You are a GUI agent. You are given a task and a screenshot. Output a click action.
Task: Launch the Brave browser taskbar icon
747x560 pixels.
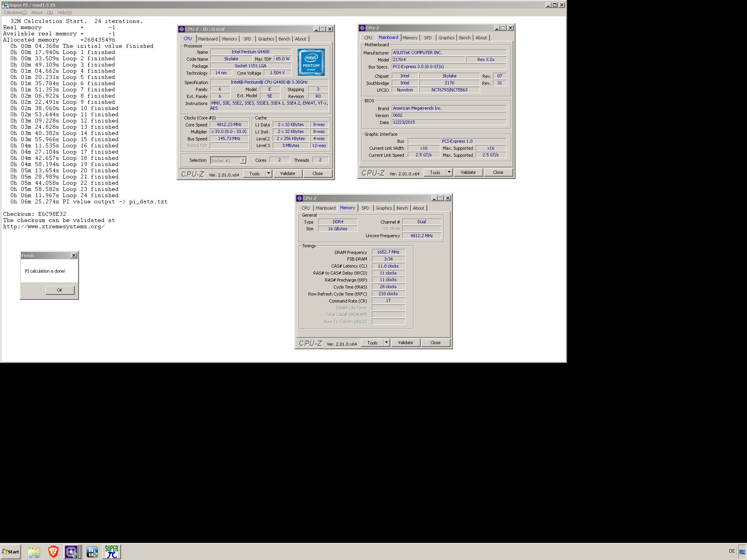coord(53,552)
